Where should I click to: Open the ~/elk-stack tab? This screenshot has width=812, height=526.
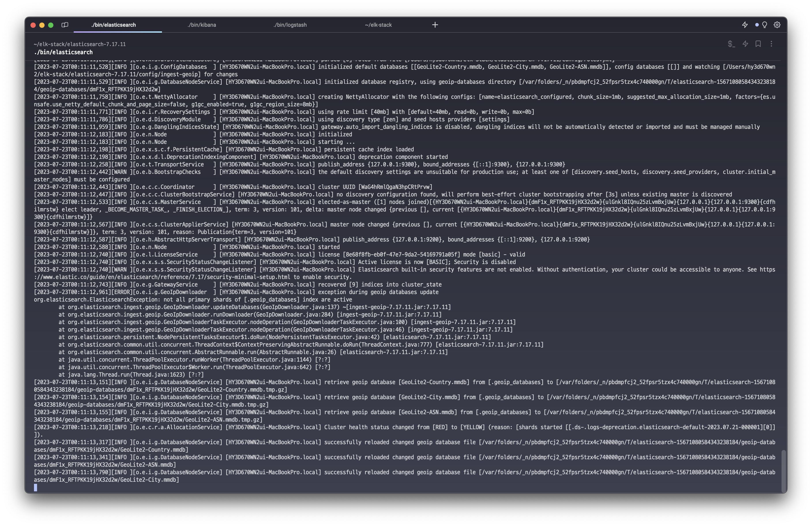(x=378, y=25)
